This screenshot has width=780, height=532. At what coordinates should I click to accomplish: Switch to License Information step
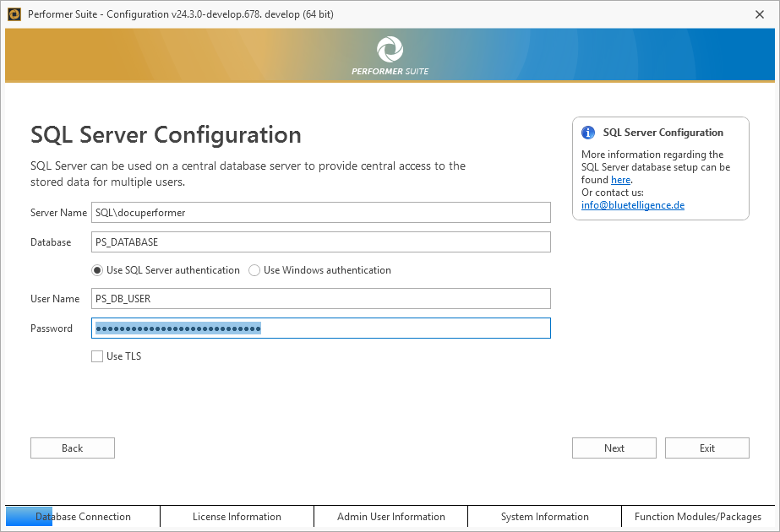coord(237,517)
